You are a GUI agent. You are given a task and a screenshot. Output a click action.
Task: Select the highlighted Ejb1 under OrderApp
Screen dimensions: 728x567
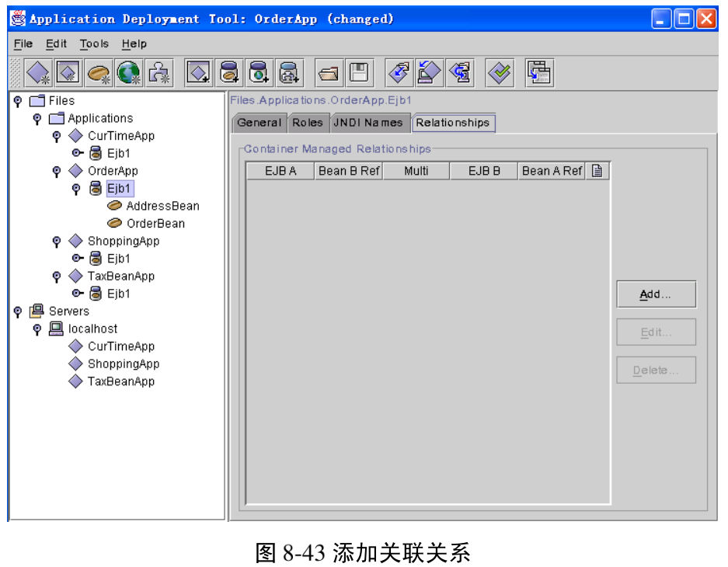[x=120, y=189]
